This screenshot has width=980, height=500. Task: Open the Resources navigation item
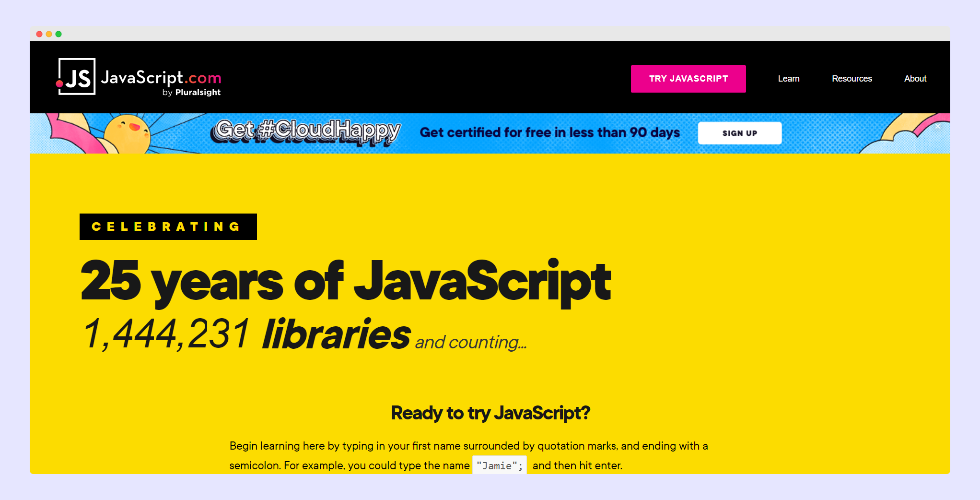click(852, 79)
